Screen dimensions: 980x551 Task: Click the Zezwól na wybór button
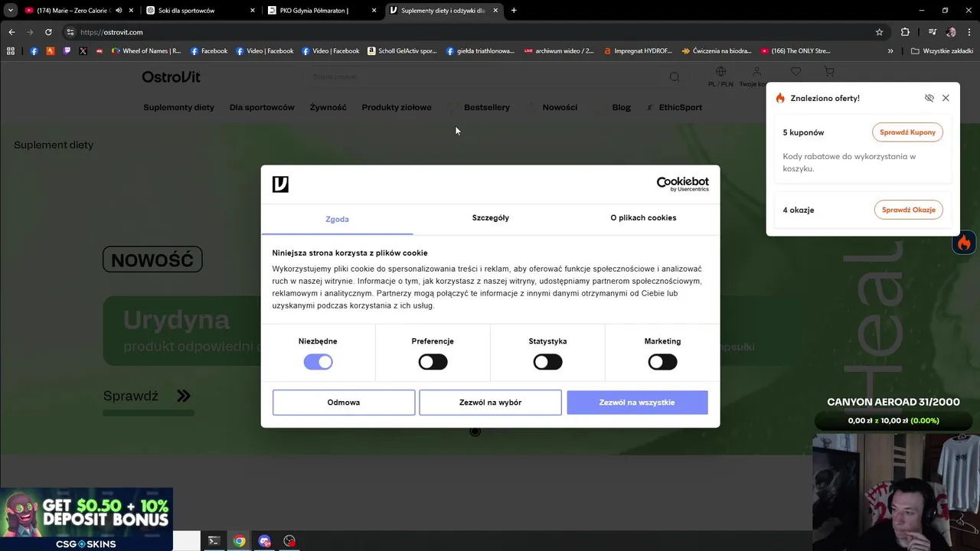coord(490,403)
